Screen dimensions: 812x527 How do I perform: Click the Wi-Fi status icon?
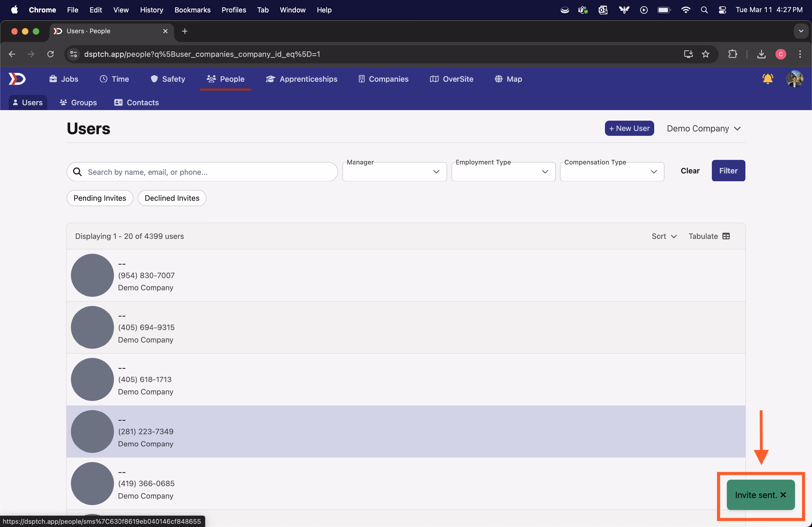tap(685, 10)
